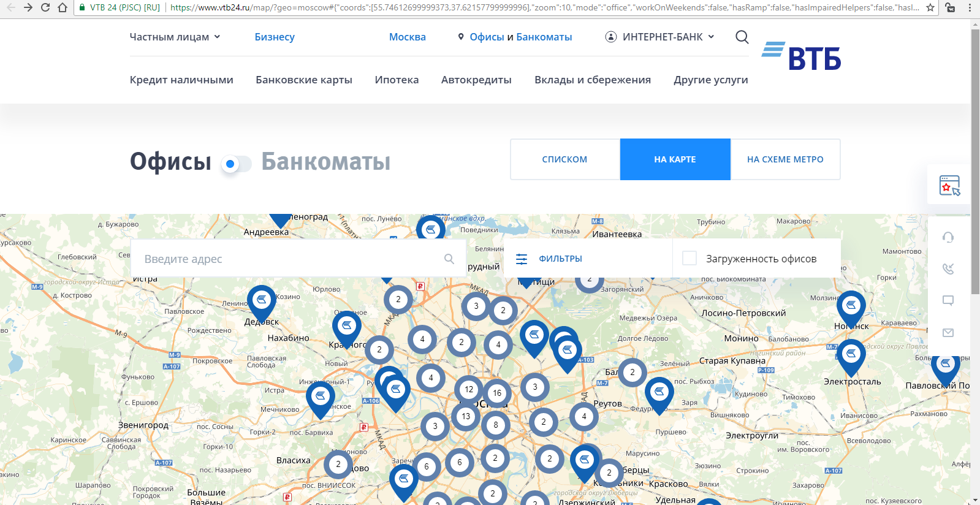Viewport: 980px width, 505px height.
Task: Open the headset support icon in sidebar
Action: (948, 237)
